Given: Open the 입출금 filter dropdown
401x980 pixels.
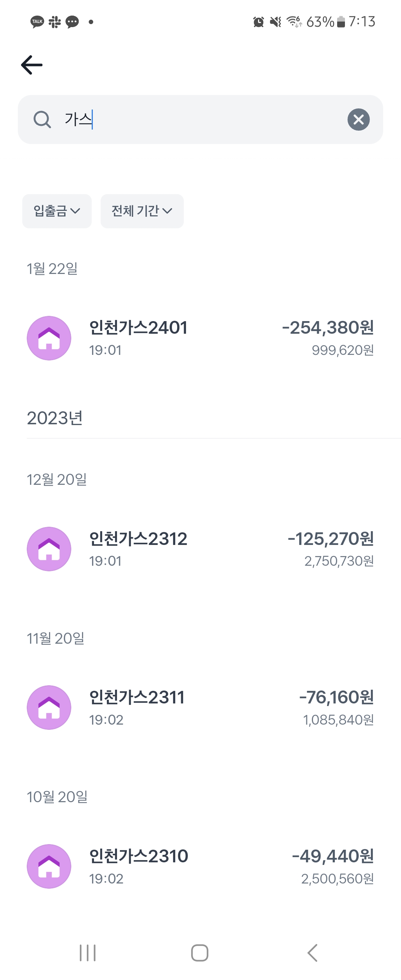Looking at the screenshot, I should (x=57, y=211).
